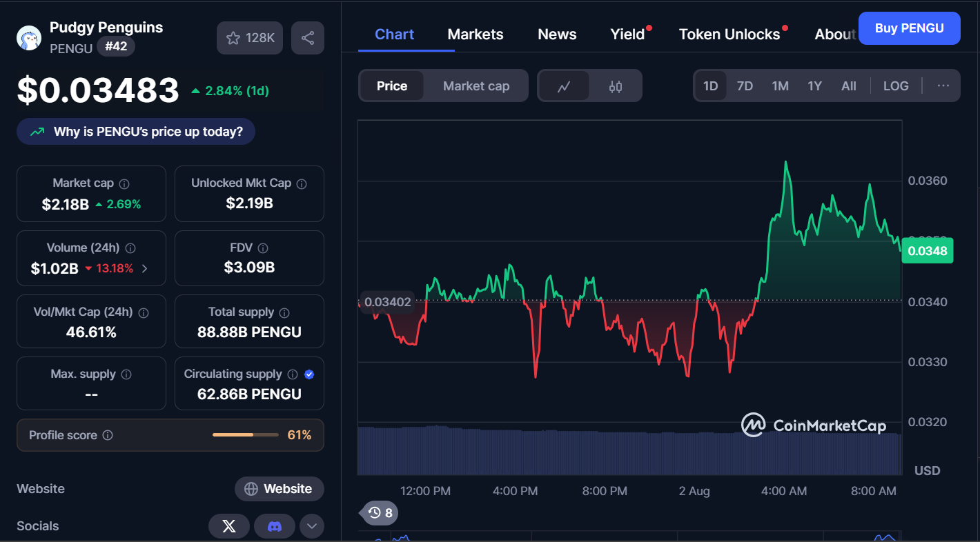Image resolution: width=980 pixels, height=542 pixels.
Task: Click the 2.84% (1d) change text
Action: [x=231, y=91]
